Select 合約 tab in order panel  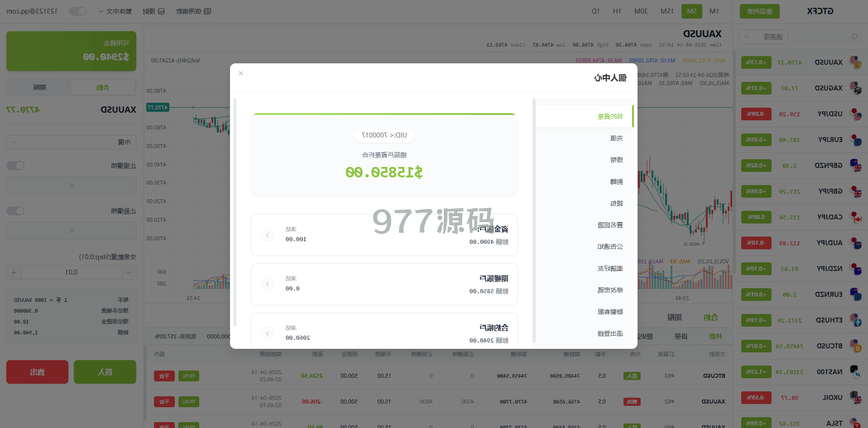point(103,87)
